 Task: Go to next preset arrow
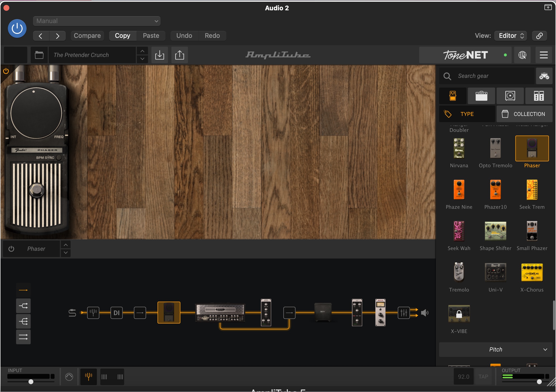click(x=57, y=36)
